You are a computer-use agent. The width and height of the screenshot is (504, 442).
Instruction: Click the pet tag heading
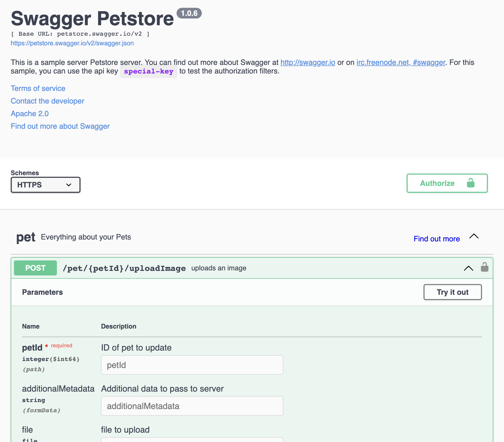coord(26,237)
